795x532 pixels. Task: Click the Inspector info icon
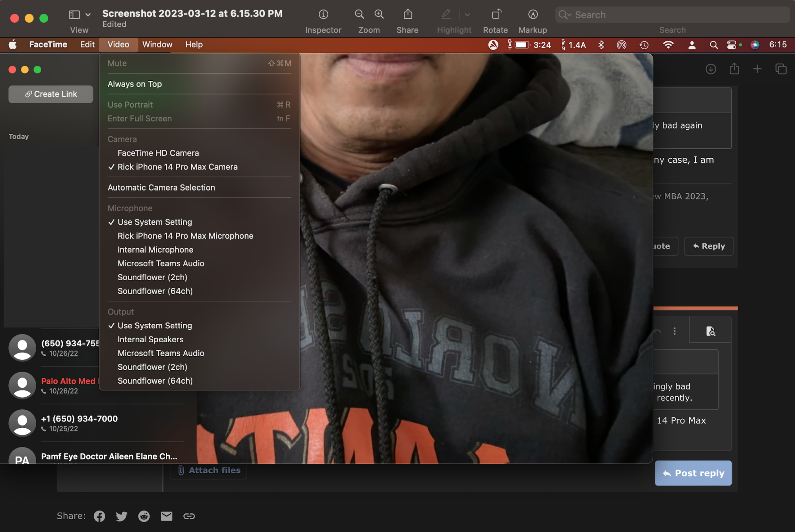click(x=323, y=15)
